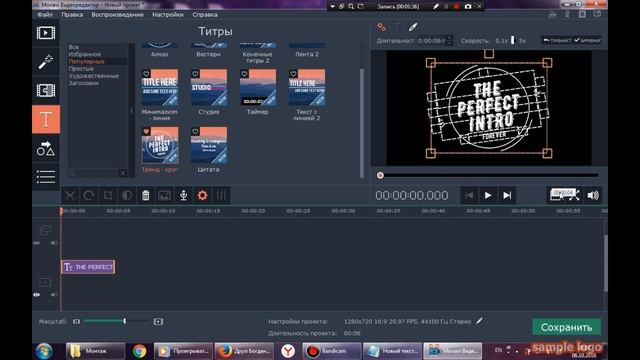Open the Файл menu

click(45, 15)
